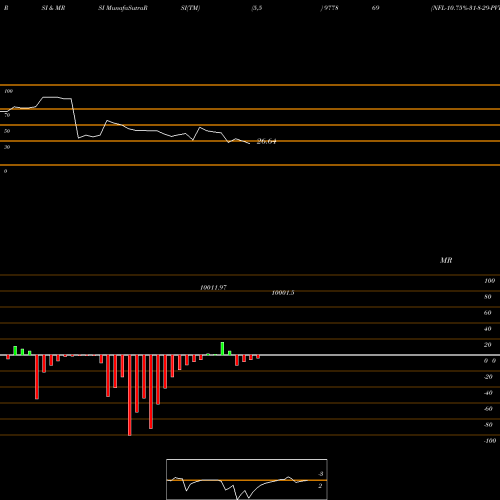The width and height of the screenshot is (500, 500).
Task: Click the '69' header value
Action: click(x=376, y=8)
